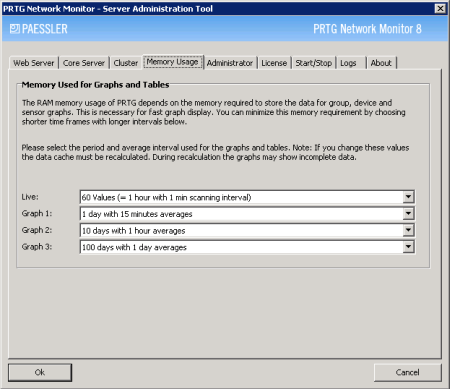The image size is (450, 389).
Task: Click the 'Live:' label
Action: pos(30,197)
